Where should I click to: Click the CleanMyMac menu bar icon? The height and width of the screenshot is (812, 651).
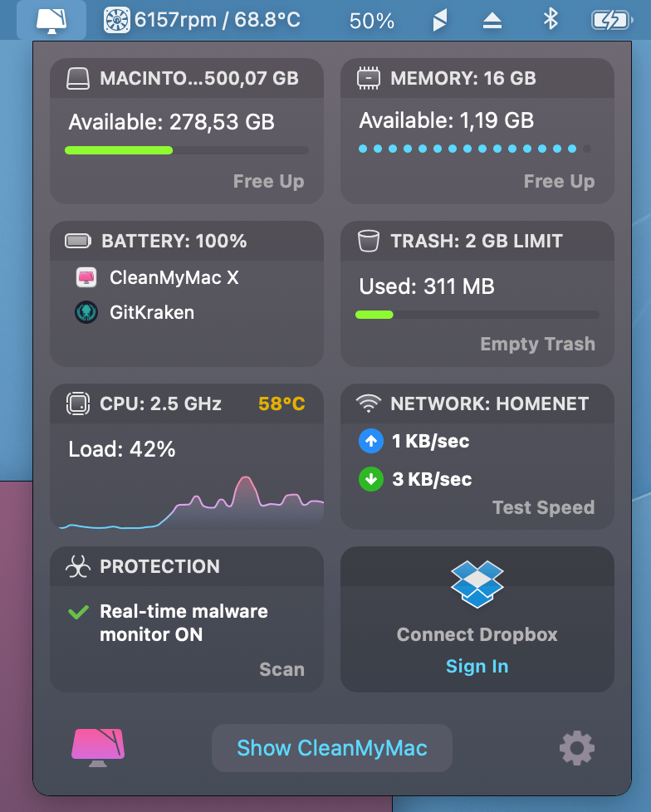coord(51,20)
